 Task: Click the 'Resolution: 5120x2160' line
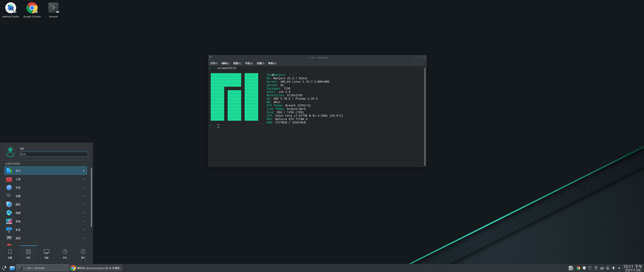(x=285, y=95)
